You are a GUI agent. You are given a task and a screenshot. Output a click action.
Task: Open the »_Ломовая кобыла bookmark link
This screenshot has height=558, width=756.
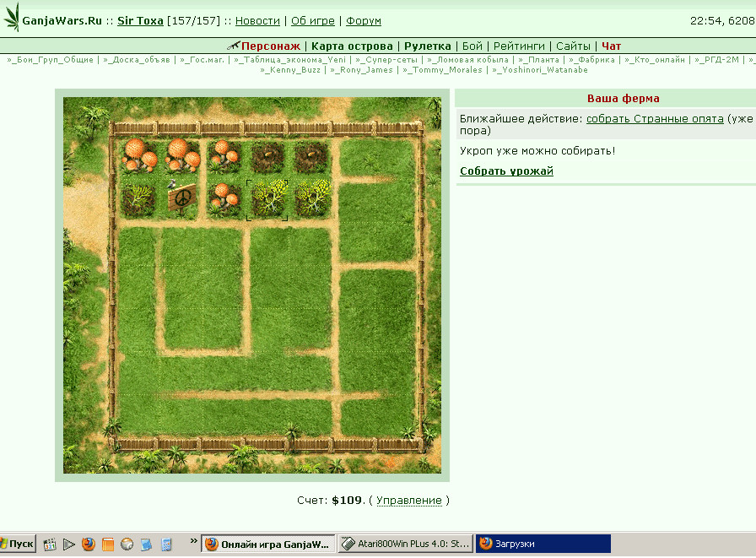(467, 60)
